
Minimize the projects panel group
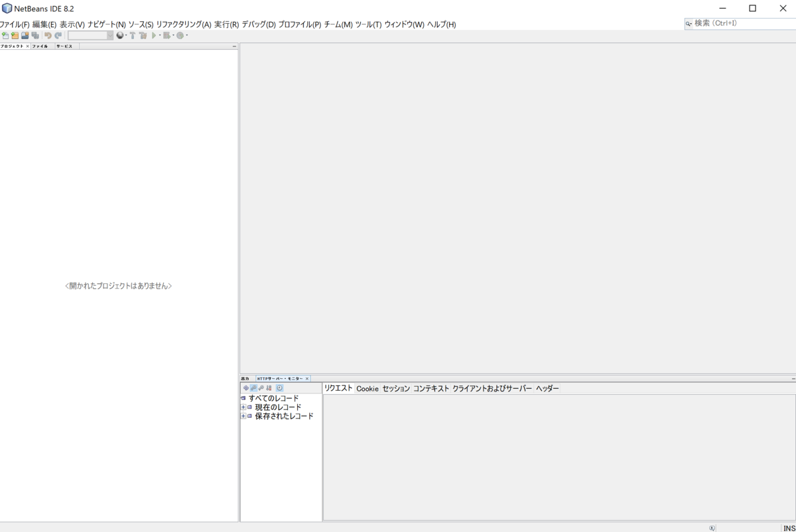(234, 46)
